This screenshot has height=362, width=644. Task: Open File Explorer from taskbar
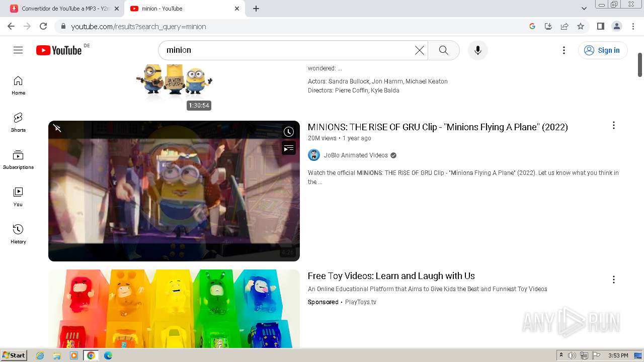(57, 355)
